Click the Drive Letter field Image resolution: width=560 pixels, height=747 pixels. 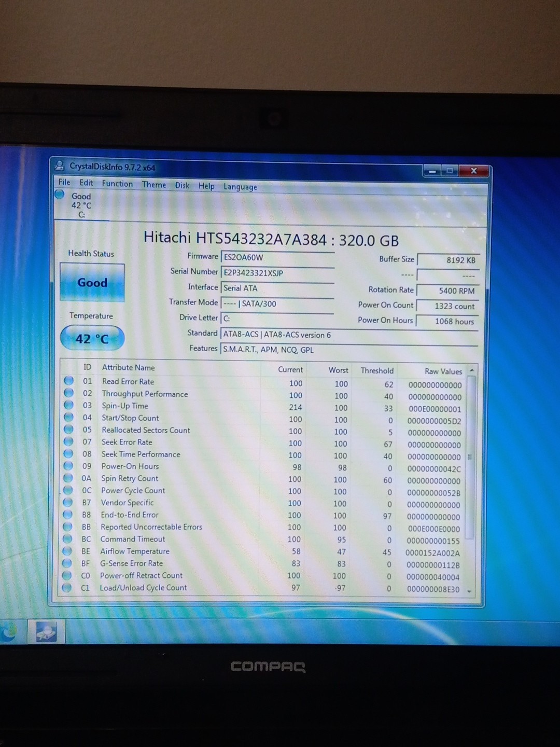click(277, 319)
